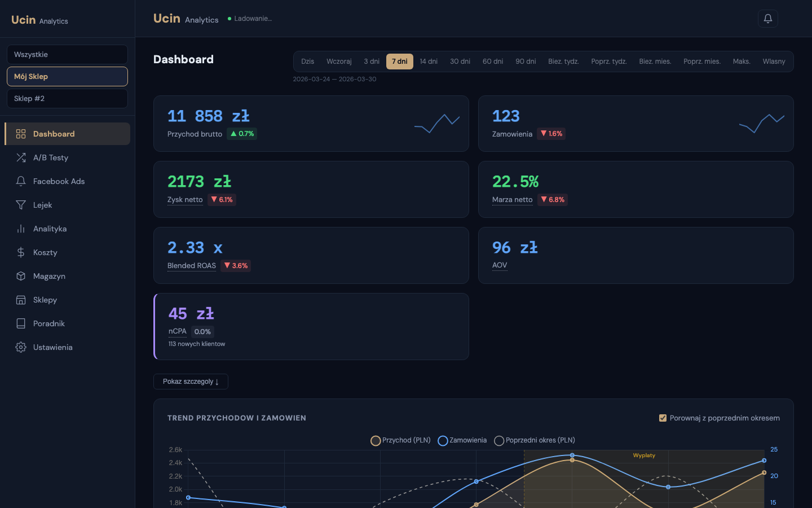Click the Blended ROAS label
The height and width of the screenshot is (508, 812).
[192, 266]
